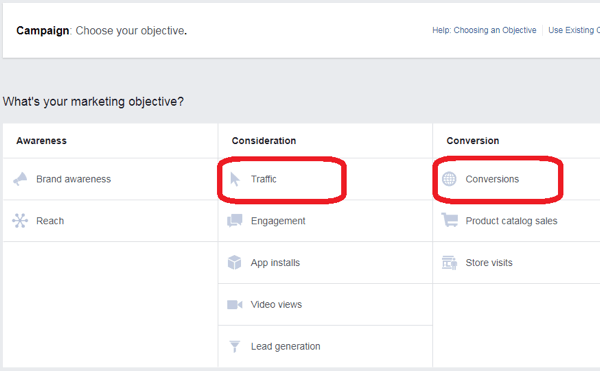The height and width of the screenshot is (371, 600).
Task: Click the Conversion column heading
Action: (473, 141)
